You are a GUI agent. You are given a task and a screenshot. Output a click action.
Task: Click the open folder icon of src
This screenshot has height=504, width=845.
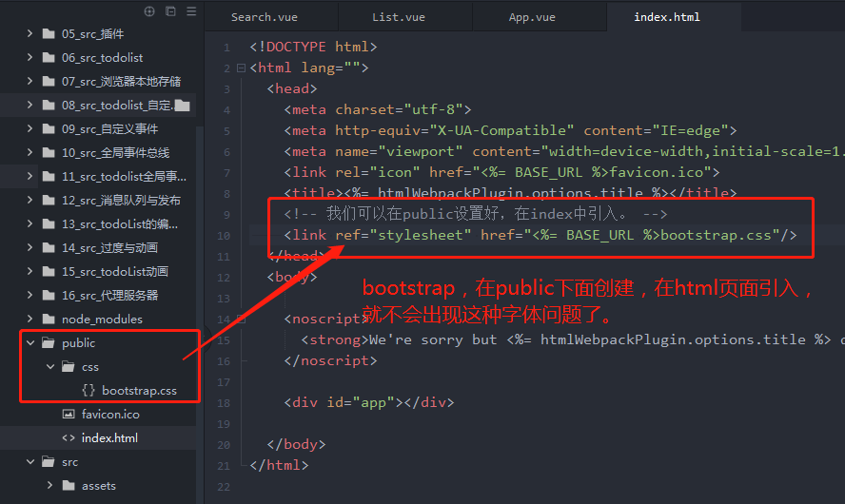tap(49, 462)
